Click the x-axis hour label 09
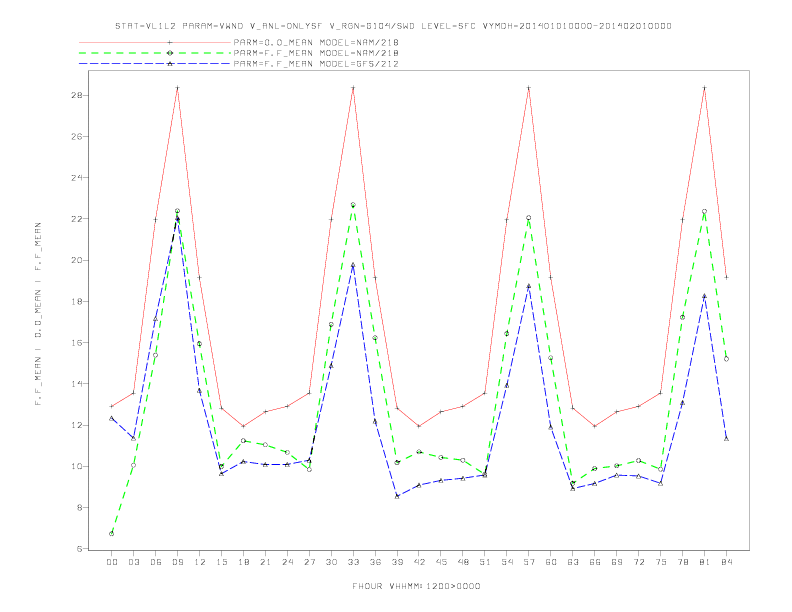792x612 pixels. pyautogui.click(x=177, y=562)
